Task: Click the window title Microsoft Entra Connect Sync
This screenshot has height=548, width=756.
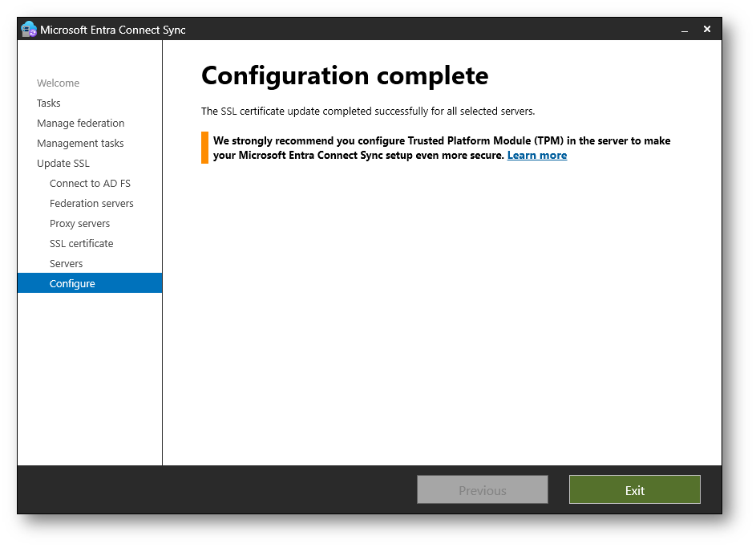Action: click(x=113, y=30)
